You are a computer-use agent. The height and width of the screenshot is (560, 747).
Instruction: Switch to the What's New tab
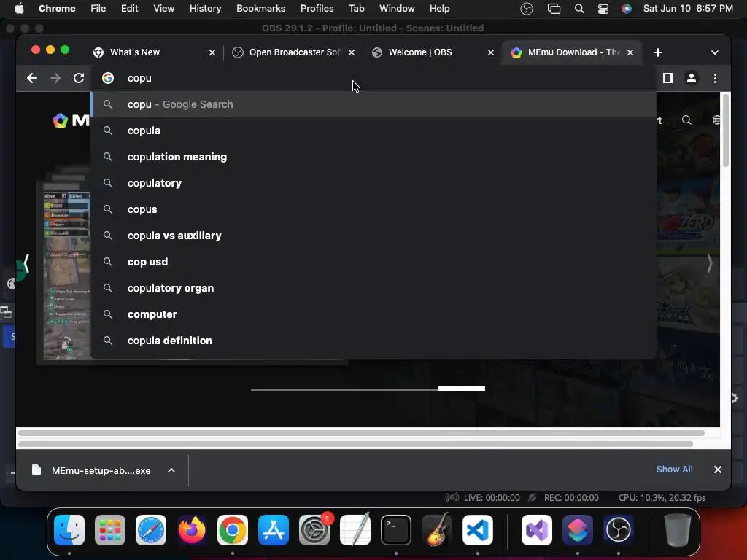point(152,52)
